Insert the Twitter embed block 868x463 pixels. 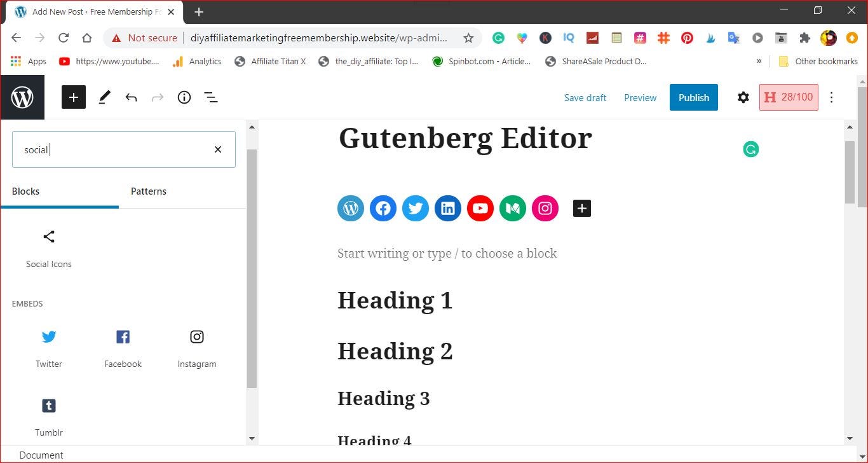coord(49,349)
